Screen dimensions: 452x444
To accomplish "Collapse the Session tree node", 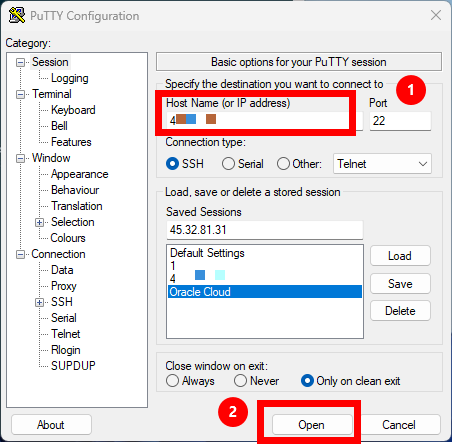I will (21, 62).
